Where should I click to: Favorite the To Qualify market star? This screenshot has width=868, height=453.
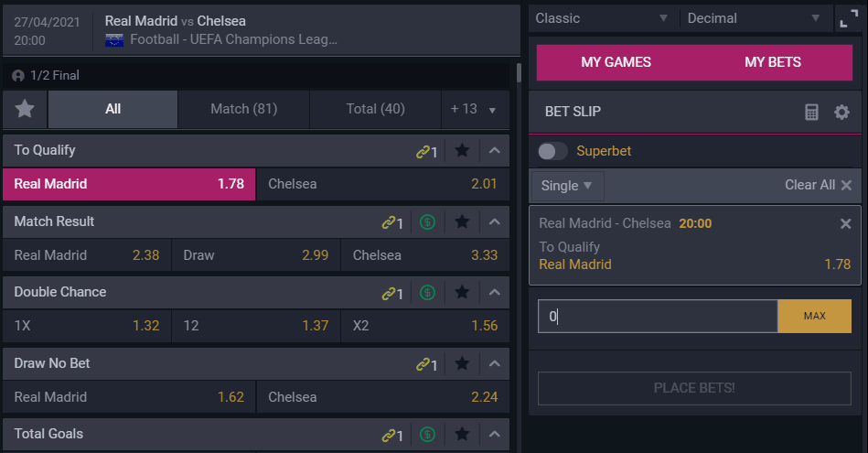(462, 150)
